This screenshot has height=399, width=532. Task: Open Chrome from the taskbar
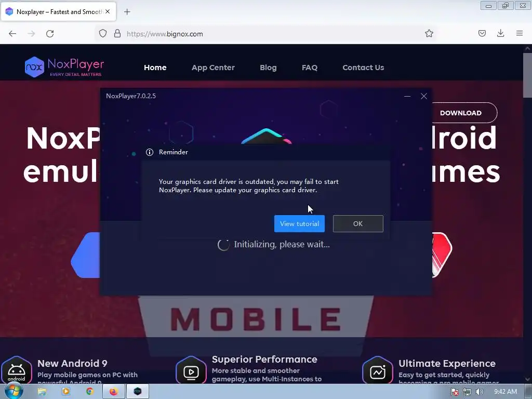pyautogui.click(x=89, y=392)
